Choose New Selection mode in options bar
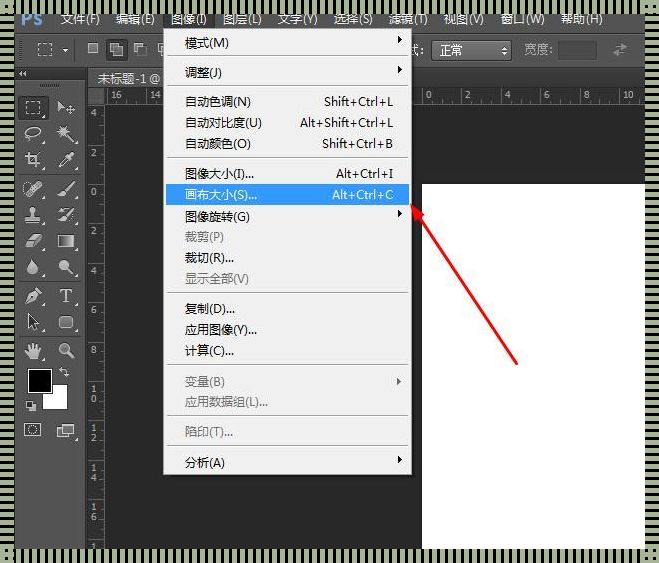 93,49
